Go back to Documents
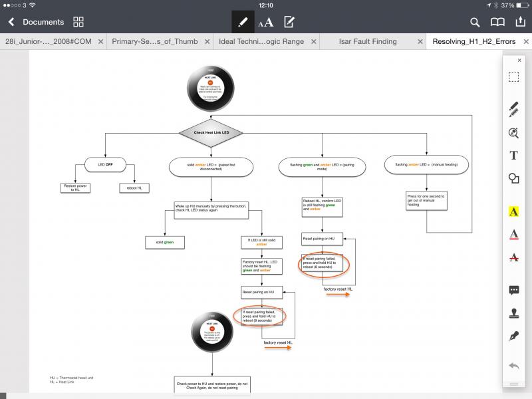 pyautogui.click(x=36, y=22)
